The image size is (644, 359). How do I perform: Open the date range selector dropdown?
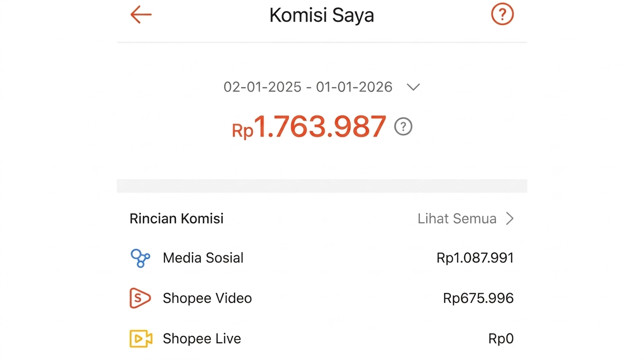413,87
